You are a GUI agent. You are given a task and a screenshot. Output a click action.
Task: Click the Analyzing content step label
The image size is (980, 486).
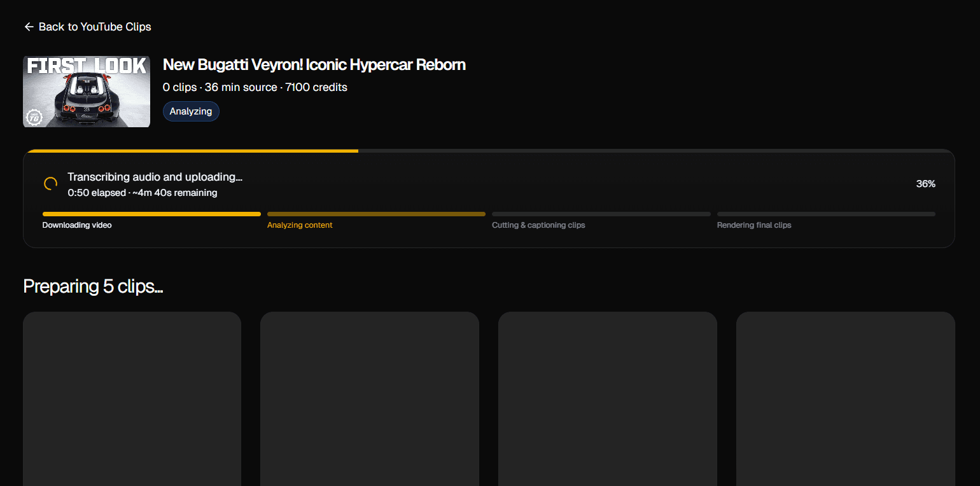coord(300,225)
